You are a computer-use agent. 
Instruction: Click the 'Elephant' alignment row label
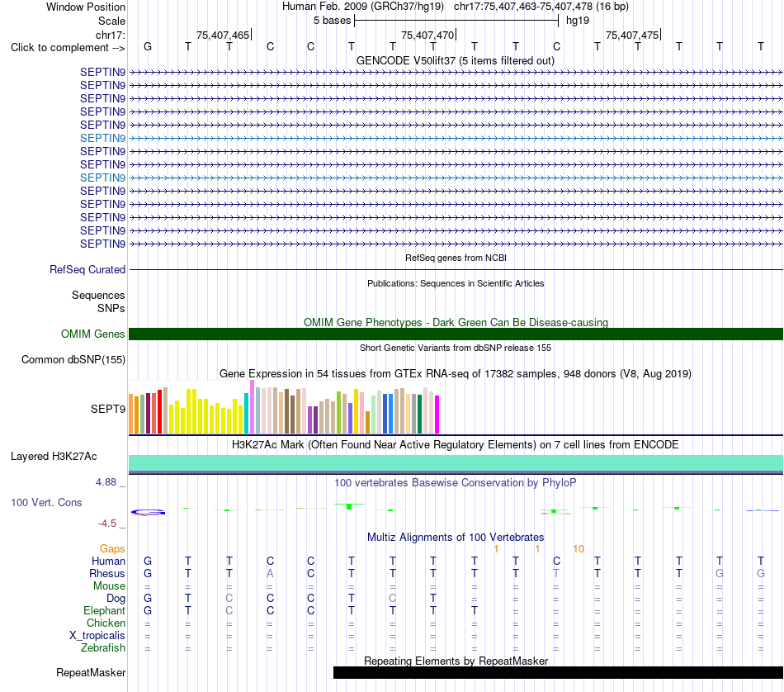click(104, 610)
